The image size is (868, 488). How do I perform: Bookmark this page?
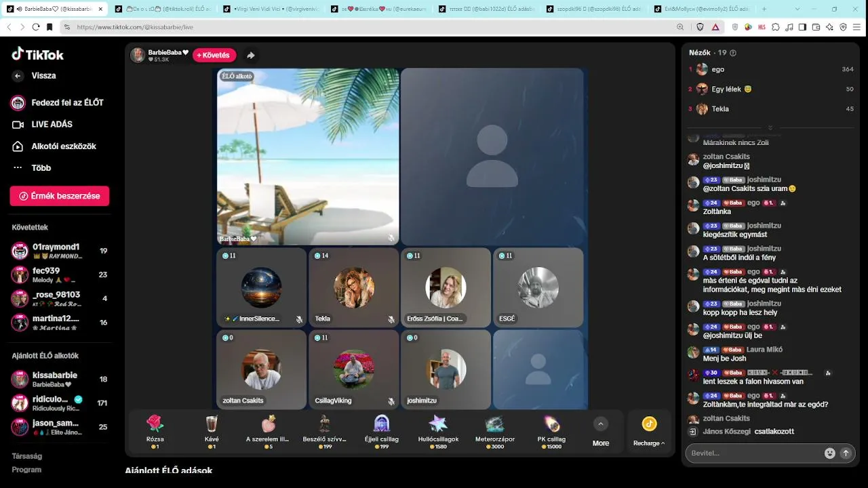coord(50,27)
